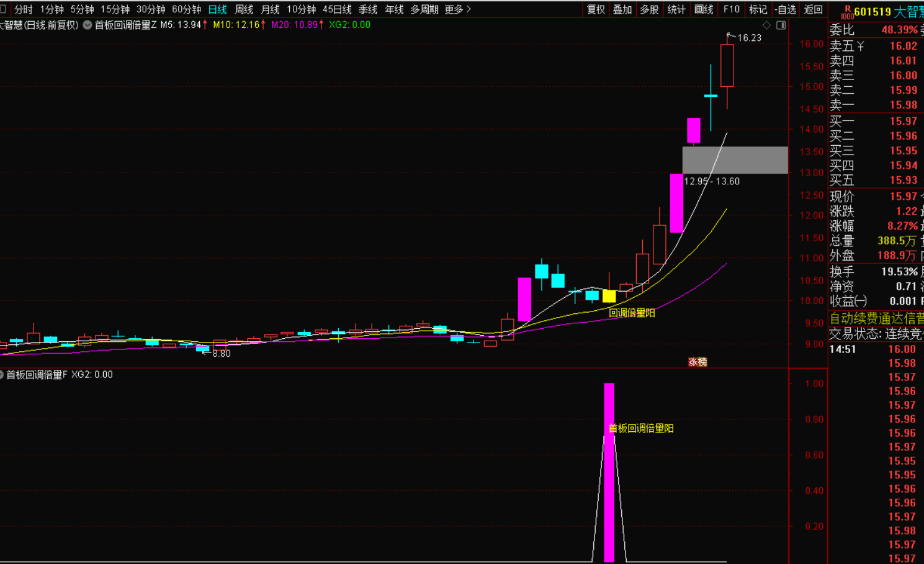This screenshot has width=924, height=564.
Task: Click the 涨榜 marker icon on chart
Action: click(x=697, y=362)
